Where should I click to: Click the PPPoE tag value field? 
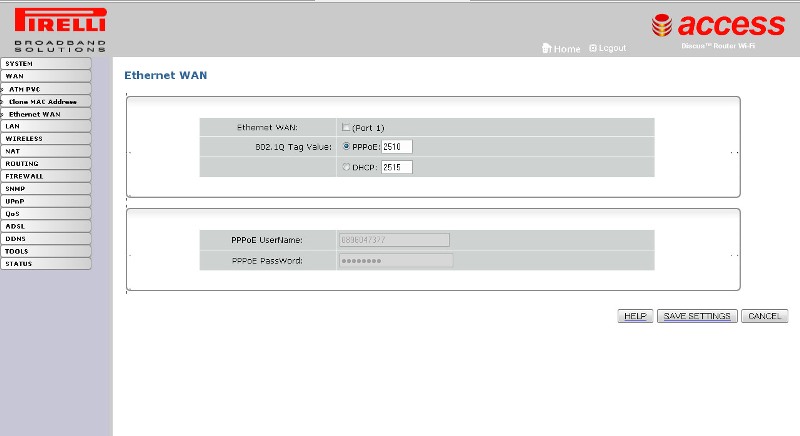(397, 146)
